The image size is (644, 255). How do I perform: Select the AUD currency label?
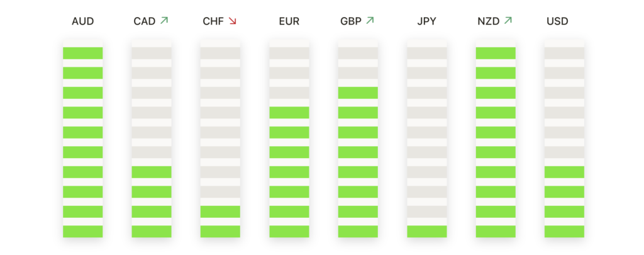click(x=83, y=21)
